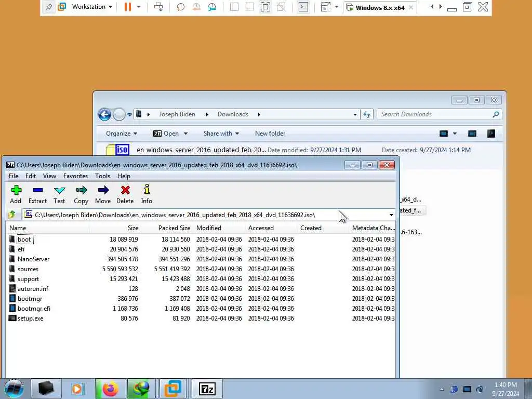
Task: Open the snapshot manager icon
Action: (212, 7)
